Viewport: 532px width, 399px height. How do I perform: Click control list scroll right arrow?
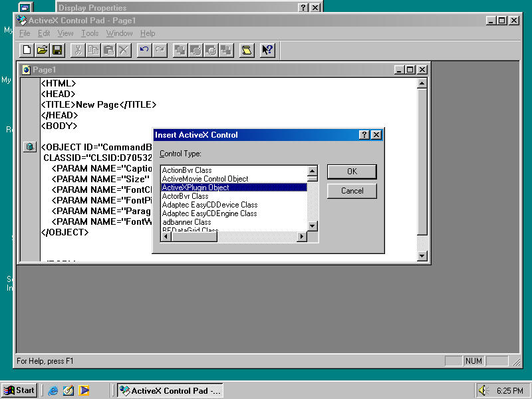coord(302,237)
